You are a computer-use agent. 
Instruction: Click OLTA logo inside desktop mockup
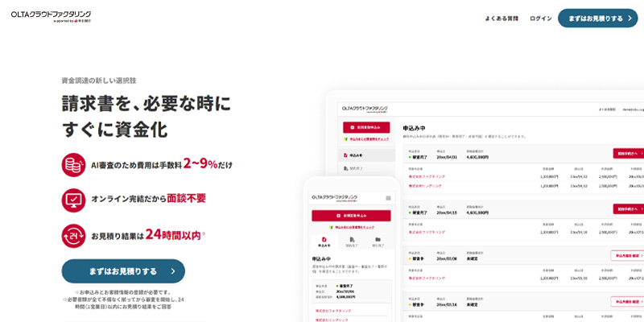[365, 109]
